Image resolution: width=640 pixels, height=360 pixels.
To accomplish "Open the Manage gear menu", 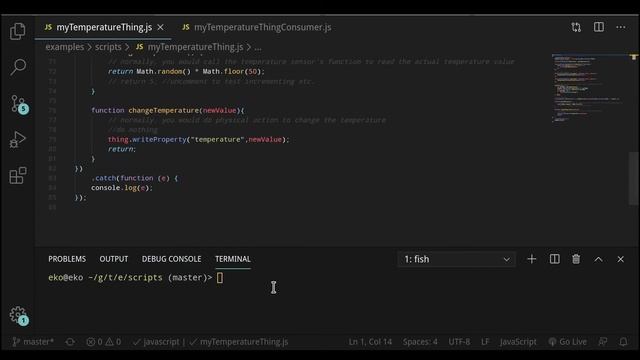I will click(18, 316).
